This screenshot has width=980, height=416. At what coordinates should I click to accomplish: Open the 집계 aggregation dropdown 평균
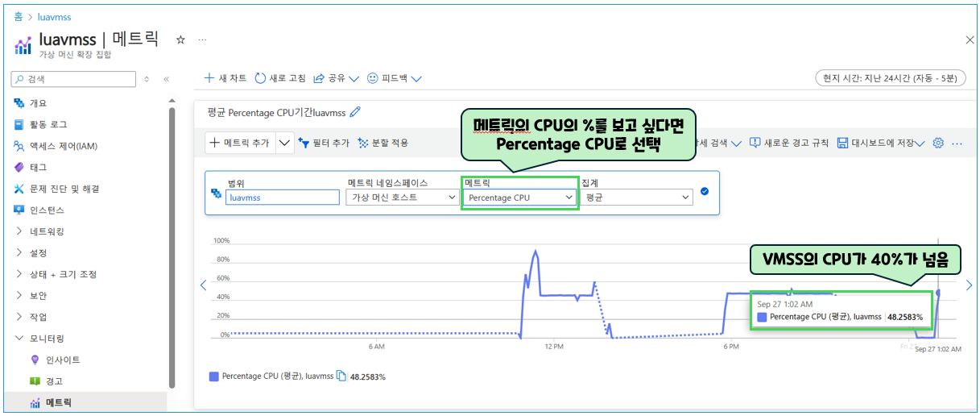coord(637,197)
